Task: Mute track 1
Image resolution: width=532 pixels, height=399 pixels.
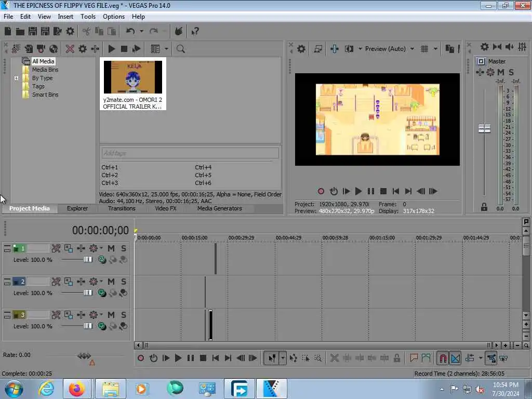Action: 111,248
